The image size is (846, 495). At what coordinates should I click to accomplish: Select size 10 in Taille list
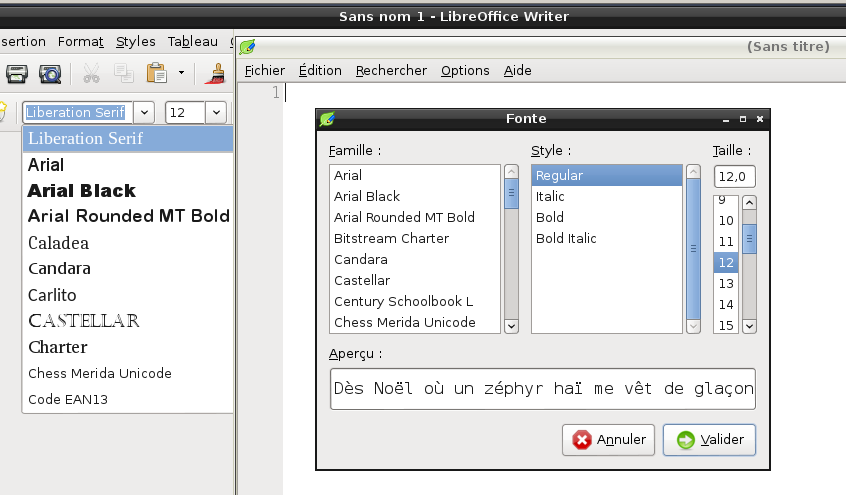coord(726,221)
